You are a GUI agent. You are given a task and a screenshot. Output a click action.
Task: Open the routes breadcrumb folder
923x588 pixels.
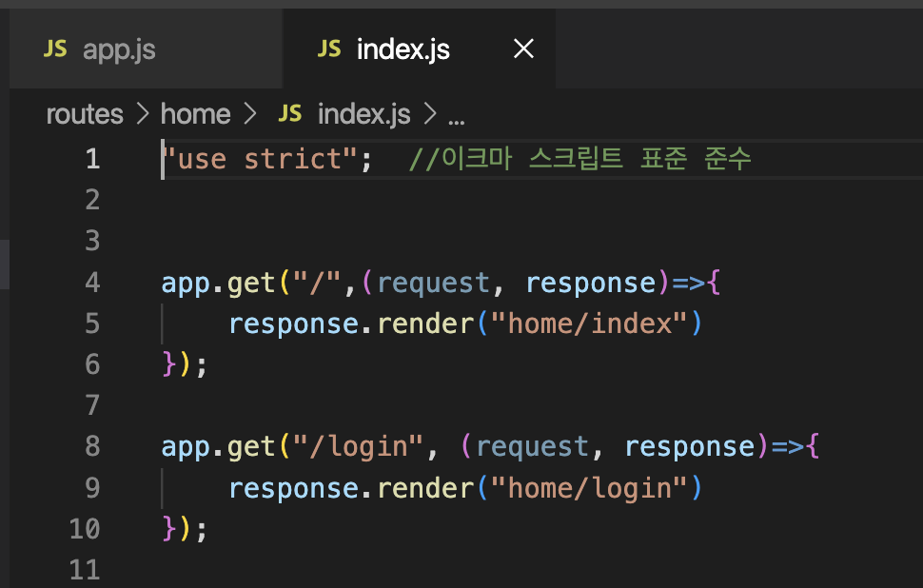click(85, 114)
